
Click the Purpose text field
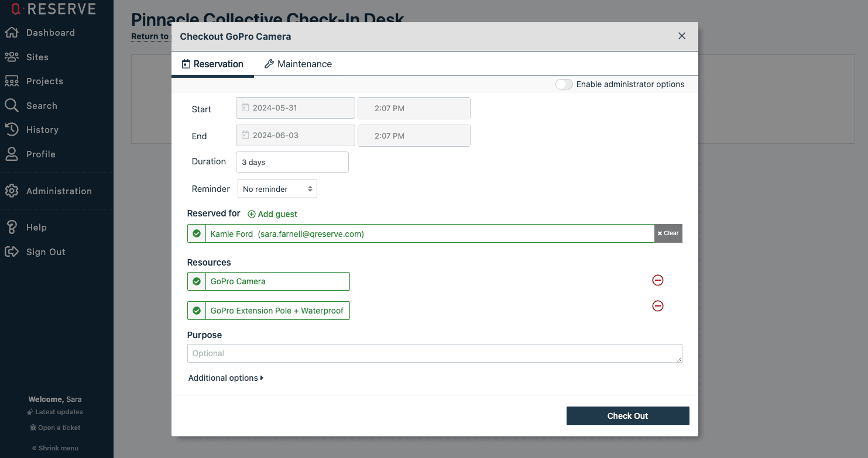[x=434, y=353]
